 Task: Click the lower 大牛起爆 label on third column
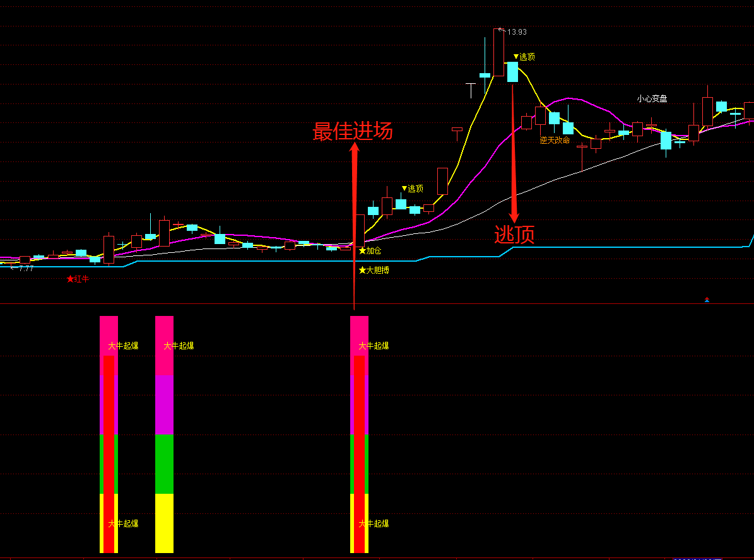coord(374,523)
